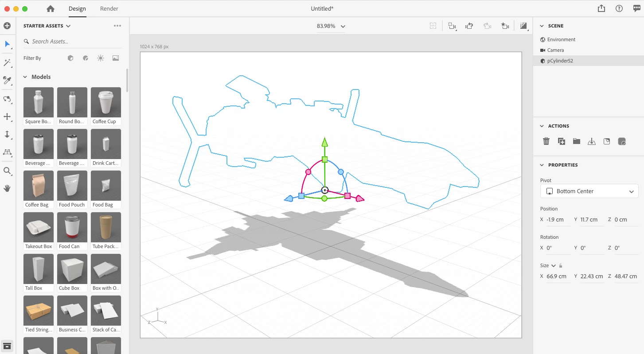The image size is (644, 354).
Task: Open the Starter Assets dropdown
Action: tap(47, 26)
